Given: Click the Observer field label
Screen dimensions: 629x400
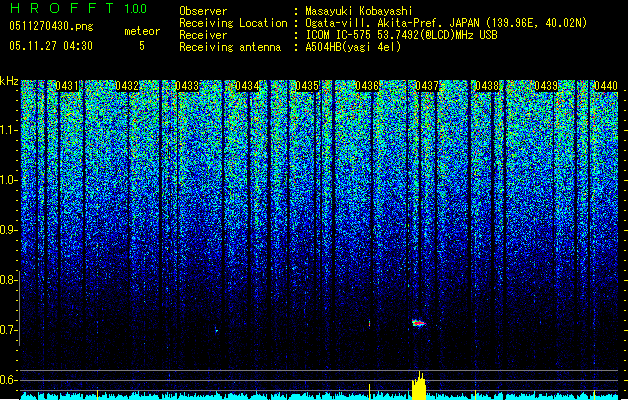Looking at the screenshot, I should (203, 11).
